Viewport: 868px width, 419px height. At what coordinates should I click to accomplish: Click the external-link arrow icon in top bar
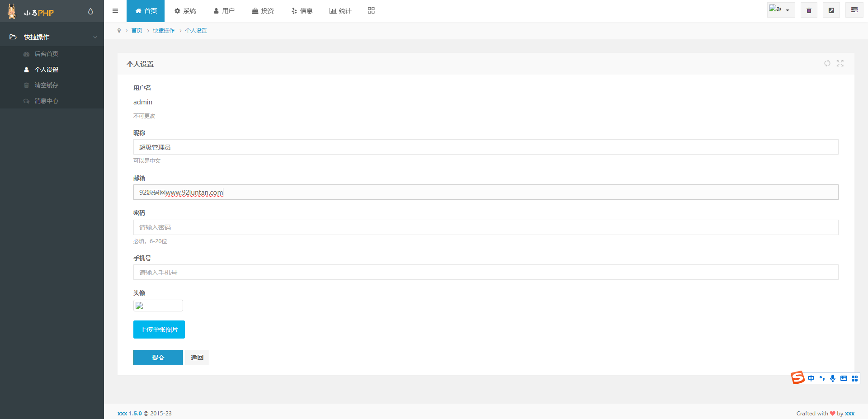[831, 10]
